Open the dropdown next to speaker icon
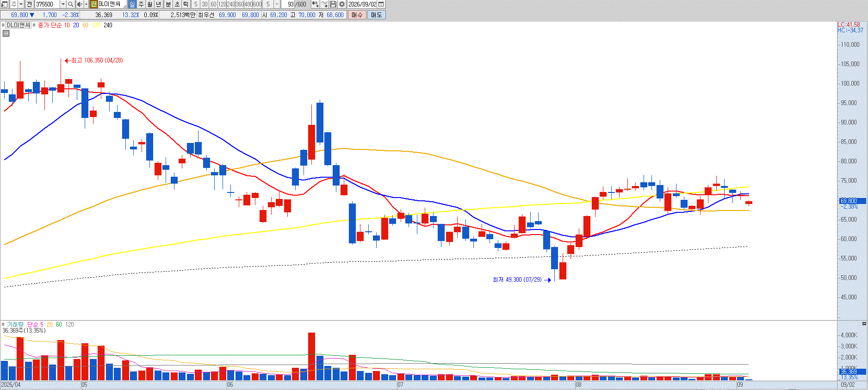 (x=86, y=4)
